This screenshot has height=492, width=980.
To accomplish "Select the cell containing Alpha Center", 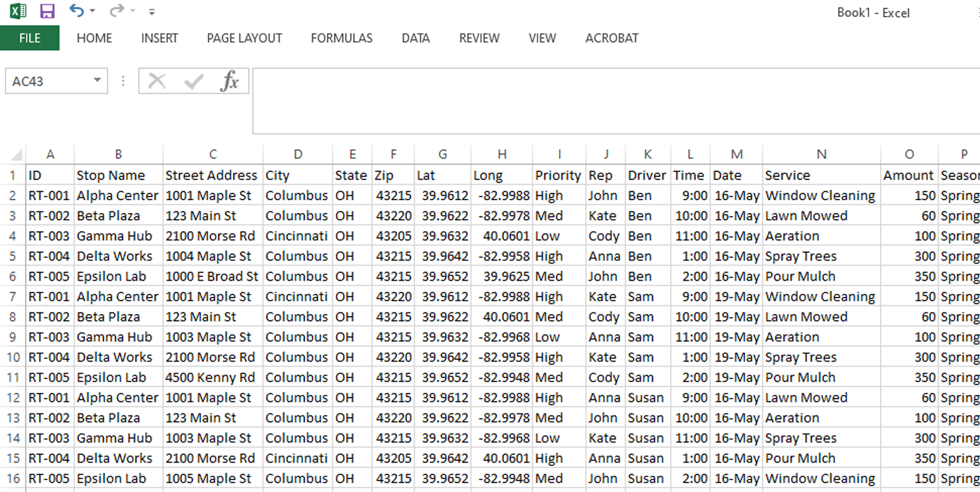I will [x=117, y=195].
